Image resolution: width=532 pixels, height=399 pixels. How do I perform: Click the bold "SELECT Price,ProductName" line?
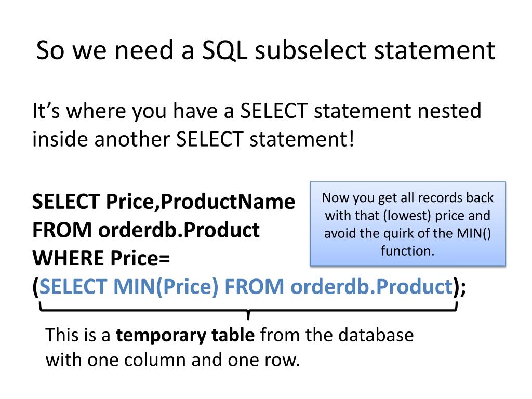164,202
